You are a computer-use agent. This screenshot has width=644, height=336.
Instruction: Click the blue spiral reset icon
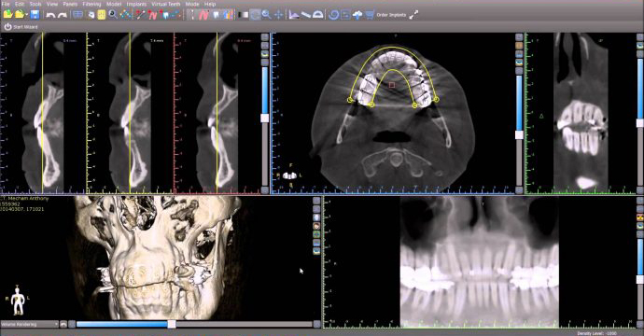pyautogui.click(x=333, y=15)
